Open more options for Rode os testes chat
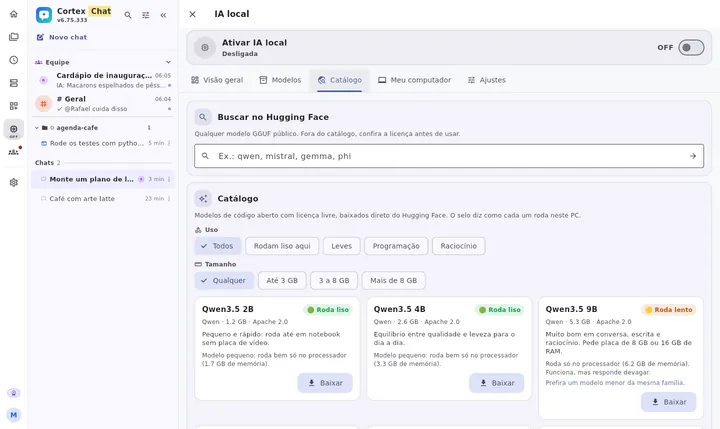This screenshot has width=720, height=429. pyautogui.click(x=169, y=143)
